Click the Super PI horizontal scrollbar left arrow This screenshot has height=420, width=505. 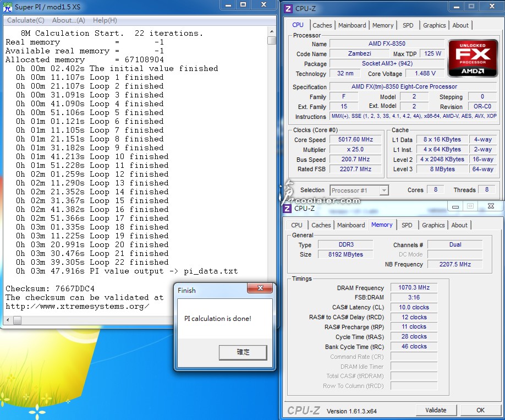pos(8,320)
